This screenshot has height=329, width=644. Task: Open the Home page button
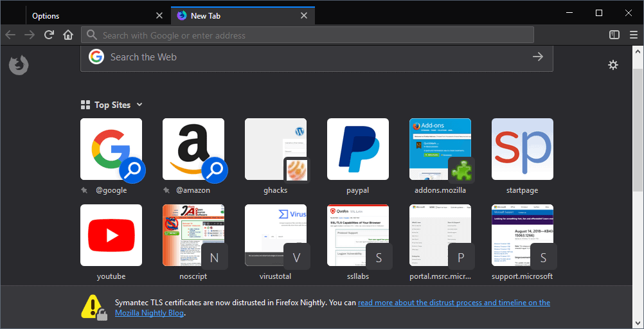point(67,35)
